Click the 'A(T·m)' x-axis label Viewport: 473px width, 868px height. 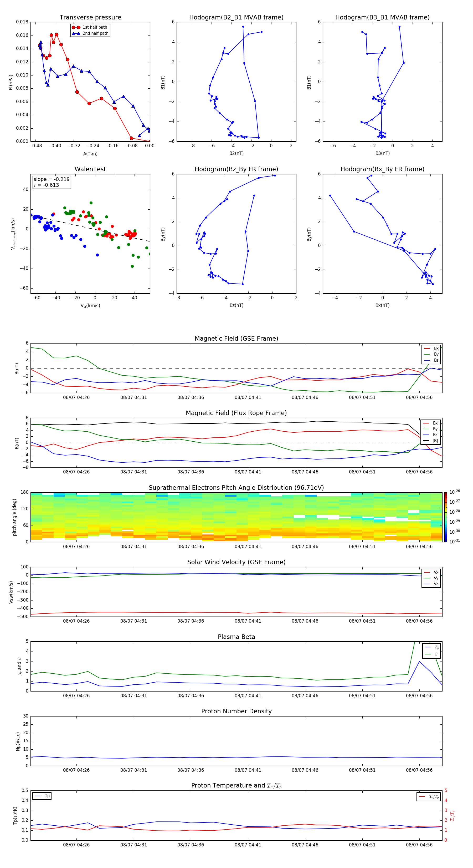coord(90,154)
